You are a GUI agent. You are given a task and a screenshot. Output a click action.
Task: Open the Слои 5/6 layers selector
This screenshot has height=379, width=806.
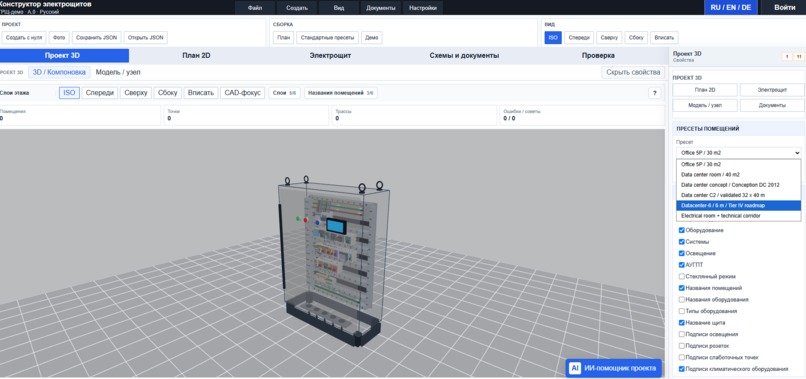click(285, 93)
